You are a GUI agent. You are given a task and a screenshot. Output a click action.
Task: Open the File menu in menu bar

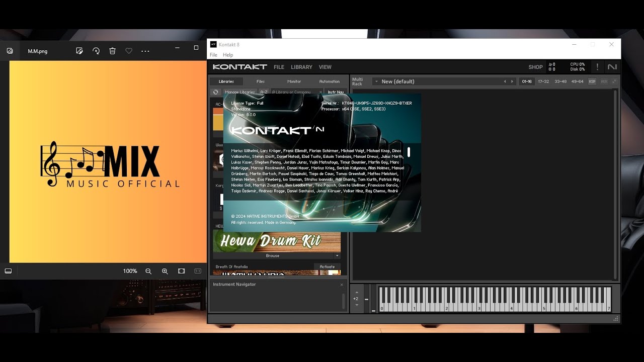[213, 55]
